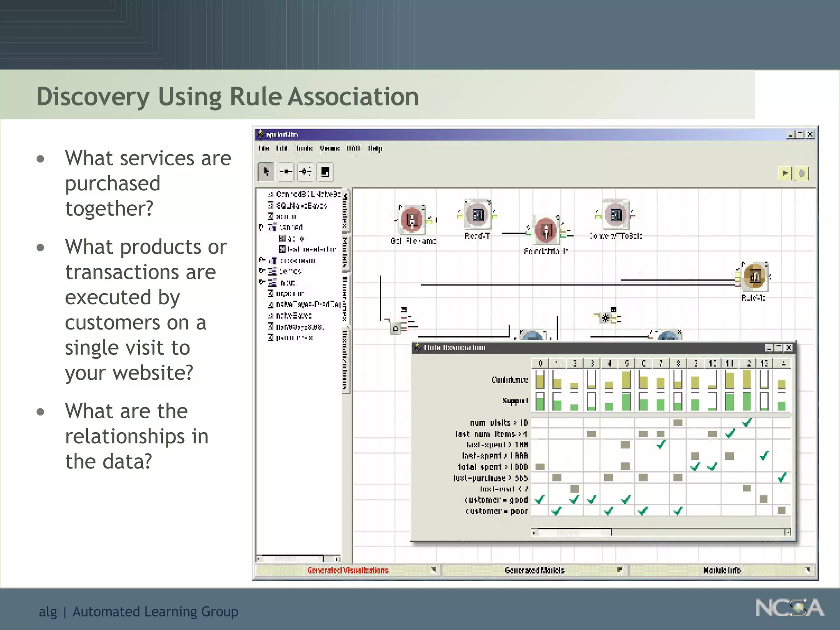Select the Get File Name module node
Viewport: 840px width, 630px height.
coord(412,219)
